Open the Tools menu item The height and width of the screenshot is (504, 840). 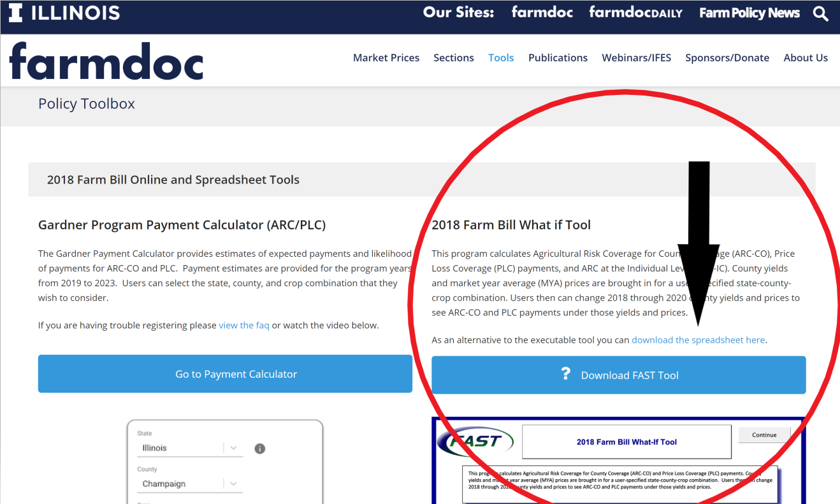[501, 58]
